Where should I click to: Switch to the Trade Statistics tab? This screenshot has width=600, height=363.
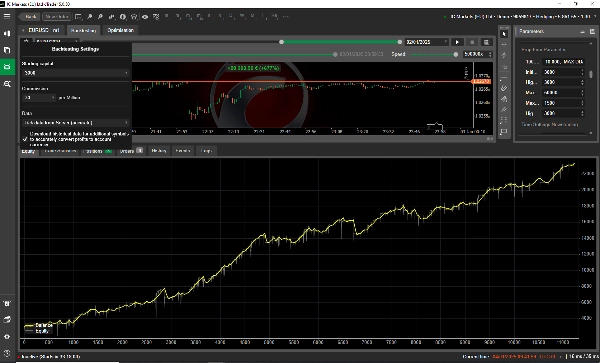pos(60,151)
